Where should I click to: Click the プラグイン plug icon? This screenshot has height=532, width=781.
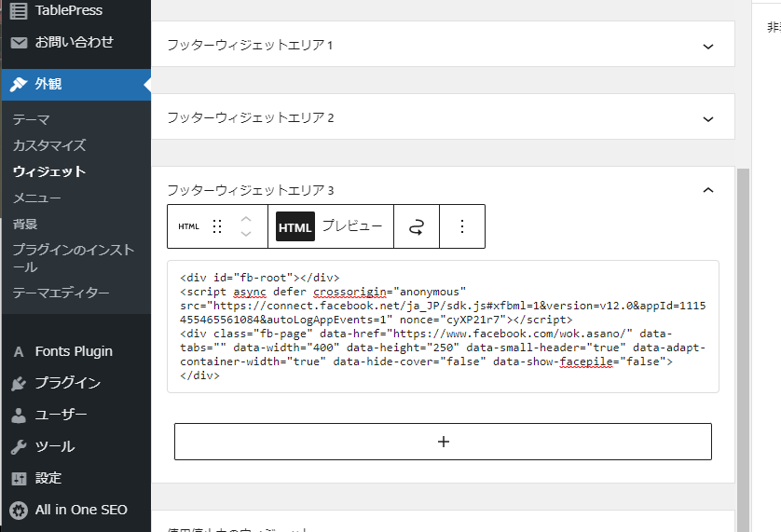pyautogui.click(x=19, y=384)
